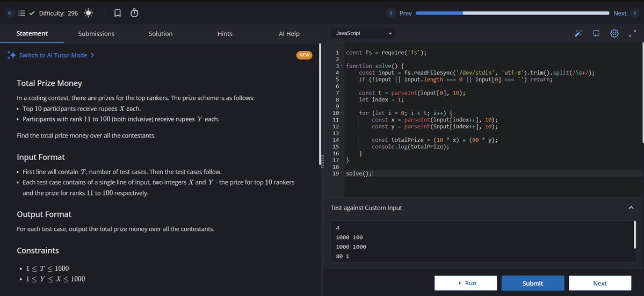Click code line 19 solve();
Screen dimensions: 644x296
click(359, 173)
